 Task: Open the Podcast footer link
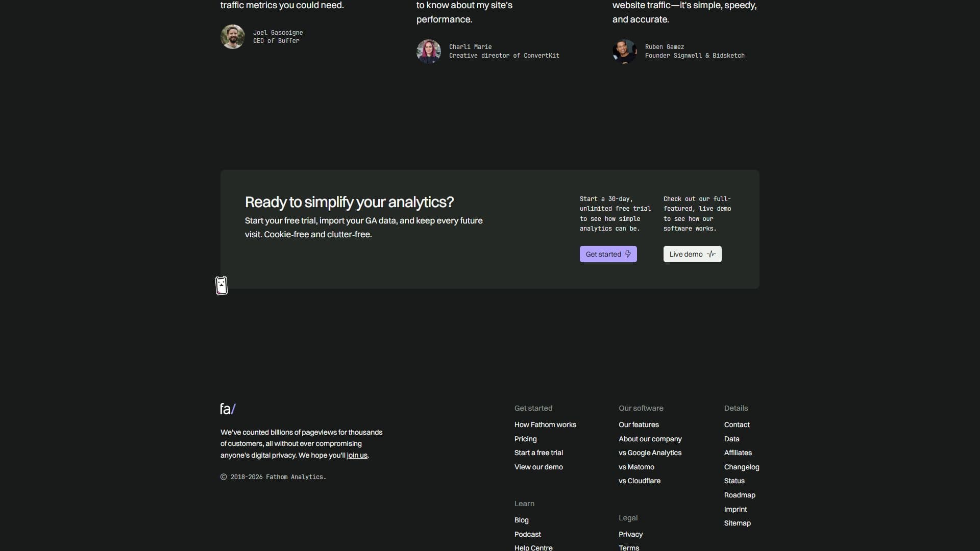click(527, 534)
